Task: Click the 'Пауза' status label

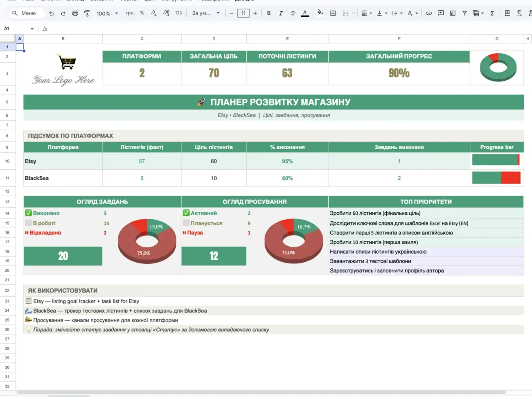Action: [195, 233]
